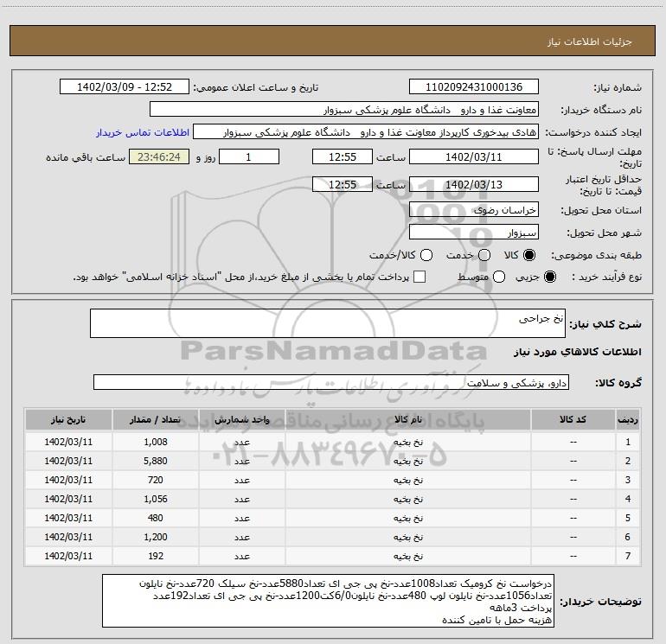Image resolution: width=666 pixels, height=644 pixels.
Task: Click quantity 720 in row 3
Action: pos(156,480)
